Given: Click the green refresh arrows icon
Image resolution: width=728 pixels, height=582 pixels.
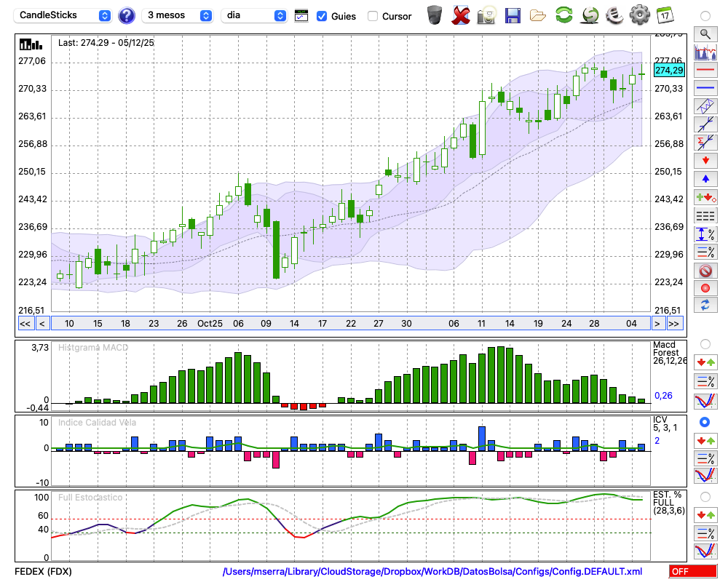Looking at the screenshot, I should (x=563, y=15).
